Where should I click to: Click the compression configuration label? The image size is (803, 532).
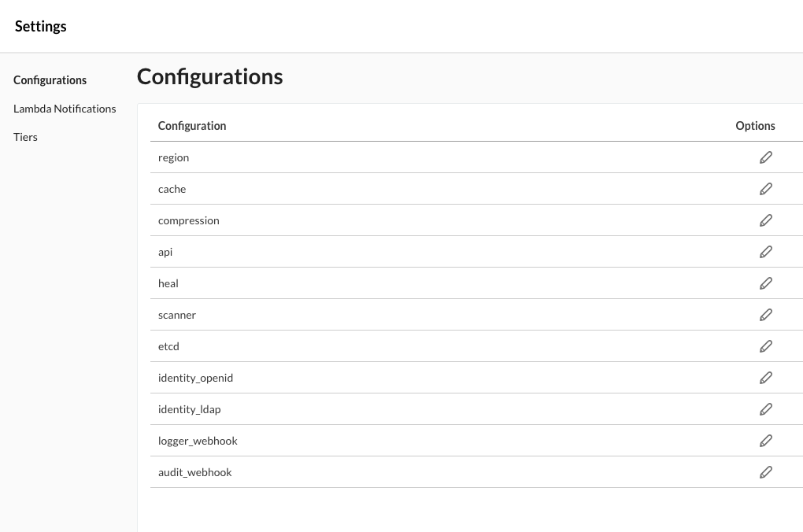point(188,220)
